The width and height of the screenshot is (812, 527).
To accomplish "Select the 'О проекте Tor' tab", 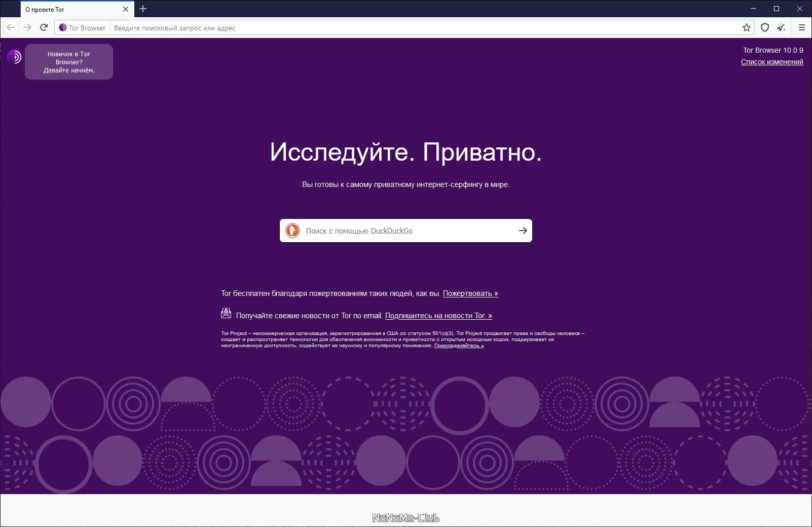I will 77,9.
